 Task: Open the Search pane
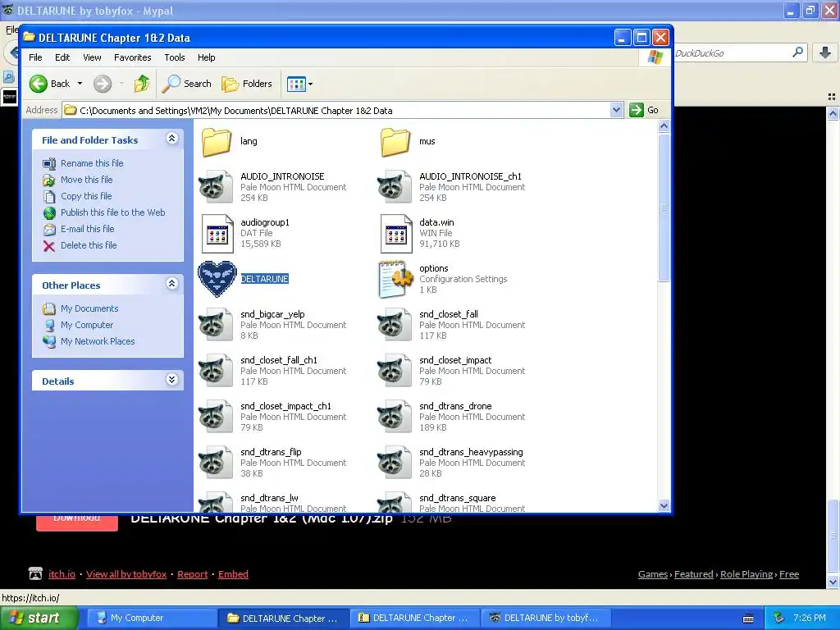click(187, 84)
